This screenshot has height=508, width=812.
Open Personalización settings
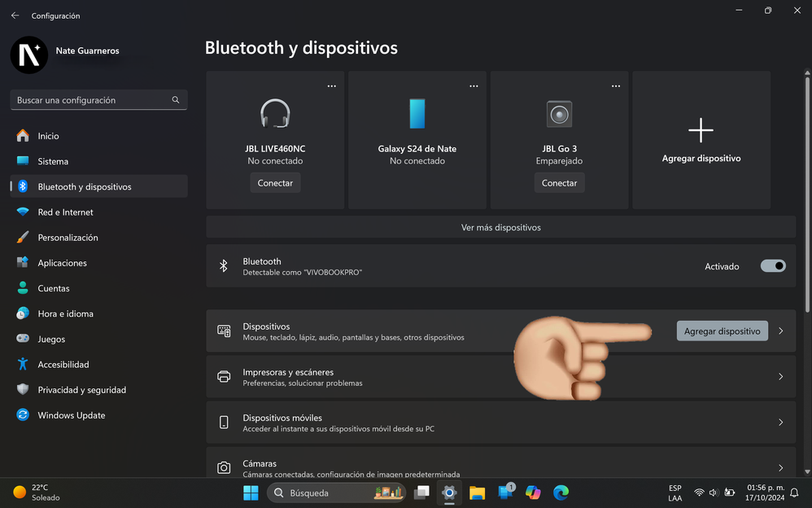[99, 238]
